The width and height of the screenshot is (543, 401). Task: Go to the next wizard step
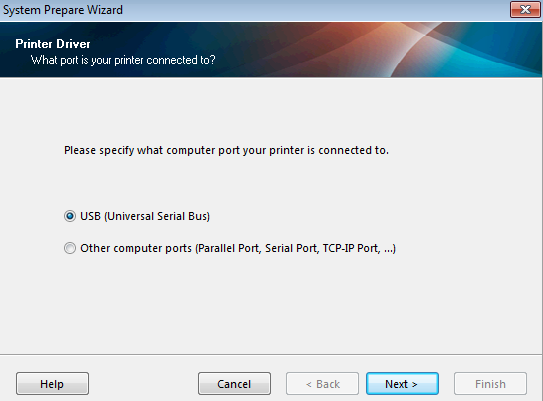tap(402, 384)
